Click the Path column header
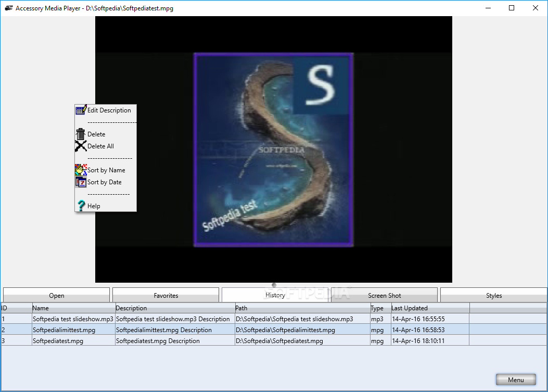Image resolution: width=548 pixels, height=392 pixels. pyautogui.click(x=303, y=308)
